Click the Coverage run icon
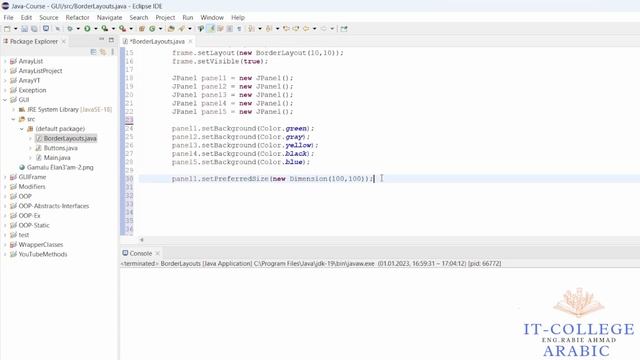Image resolution: width=640 pixels, height=360 pixels. (x=104, y=29)
